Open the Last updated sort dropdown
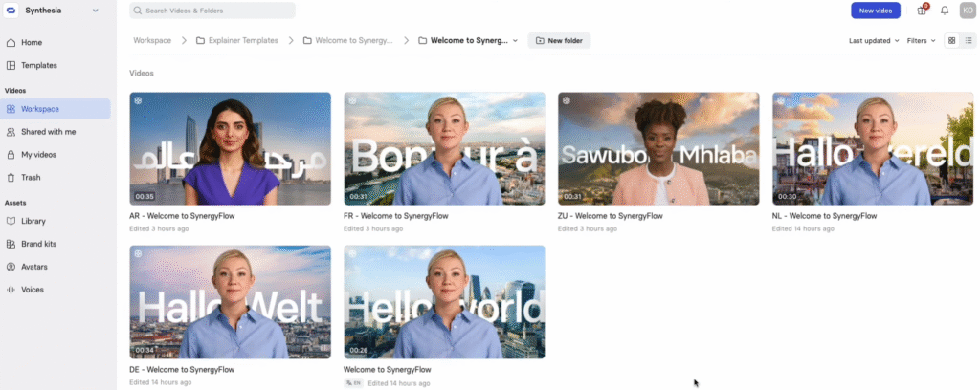The image size is (980, 390). pyautogui.click(x=874, y=40)
